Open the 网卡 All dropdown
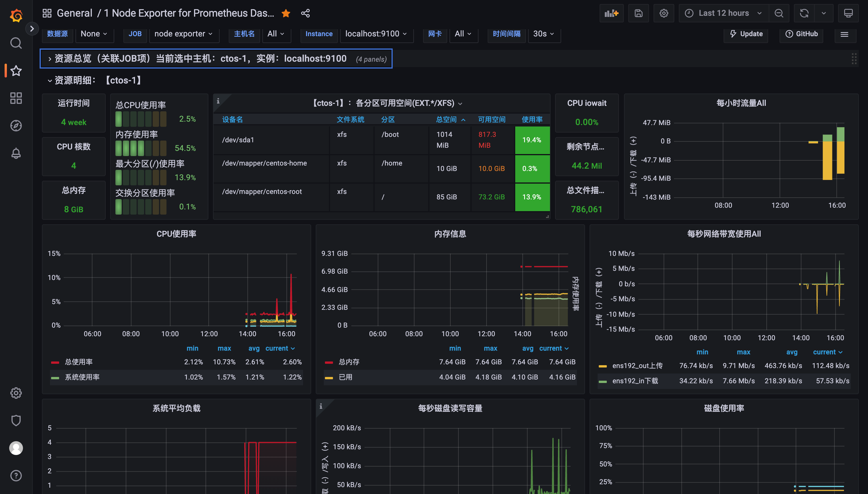The width and height of the screenshot is (868, 494). pos(463,34)
